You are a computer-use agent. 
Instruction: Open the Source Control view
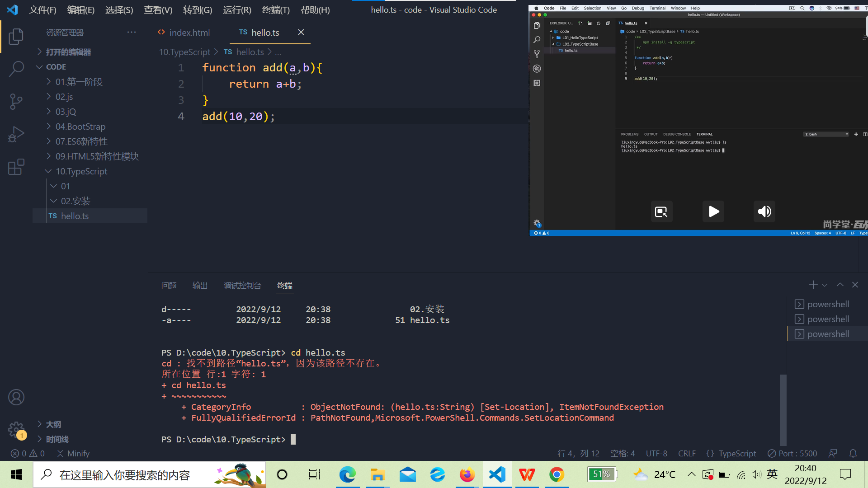[x=16, y=102]
